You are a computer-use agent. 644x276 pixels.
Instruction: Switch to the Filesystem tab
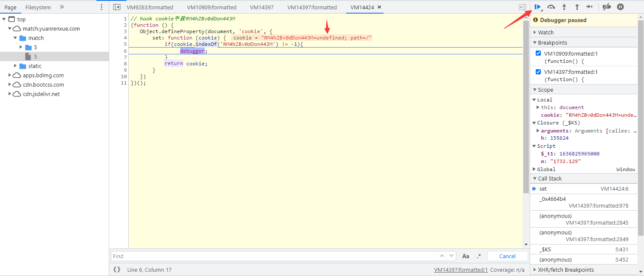[38, 7]
